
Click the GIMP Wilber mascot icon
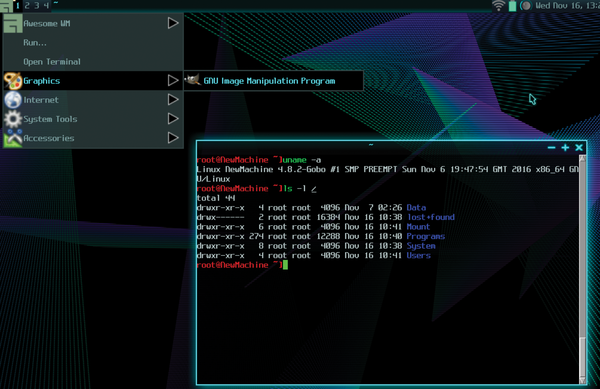(193, 80)
